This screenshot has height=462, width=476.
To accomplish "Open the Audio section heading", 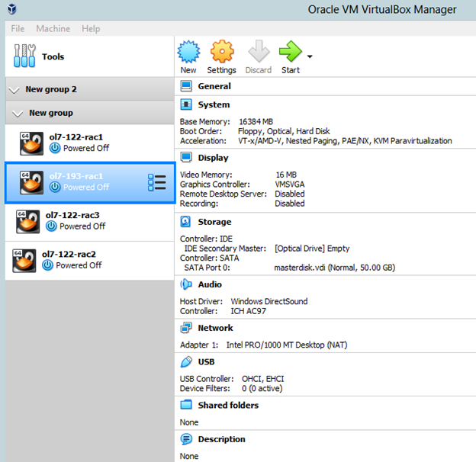I will pyautogui.click(x=210, y=284).
